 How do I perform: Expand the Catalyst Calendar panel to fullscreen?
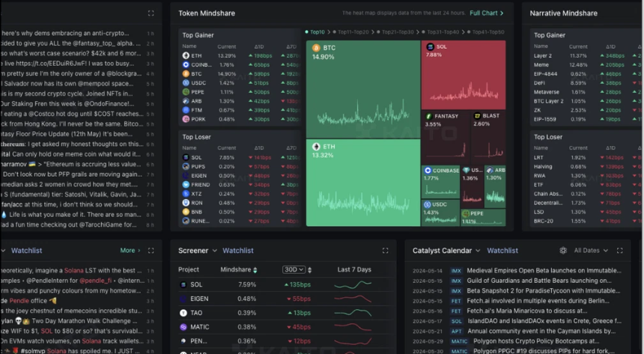click(620, 251)
